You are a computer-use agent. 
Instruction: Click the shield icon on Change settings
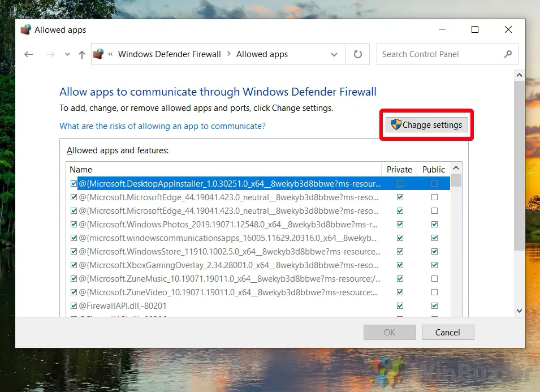pos(396,124)
